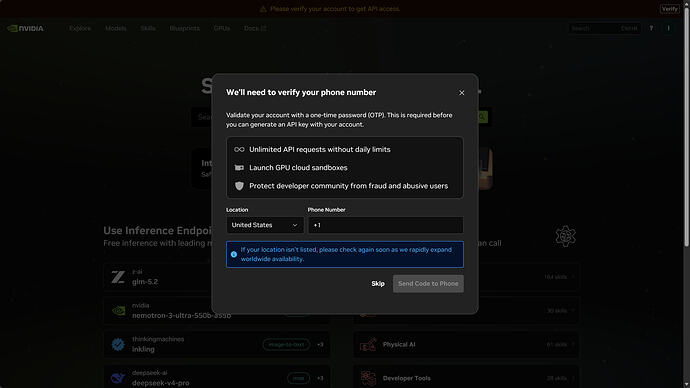Click the Developer Tools category icon
The width and height of the screenshot is (690, 388).
[368, 378]
